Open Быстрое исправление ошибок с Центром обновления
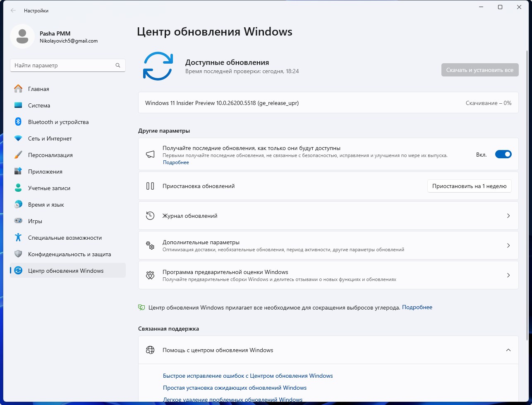Image resolution: width=532 pixels, height=405 pixels. tap(248, 376)
